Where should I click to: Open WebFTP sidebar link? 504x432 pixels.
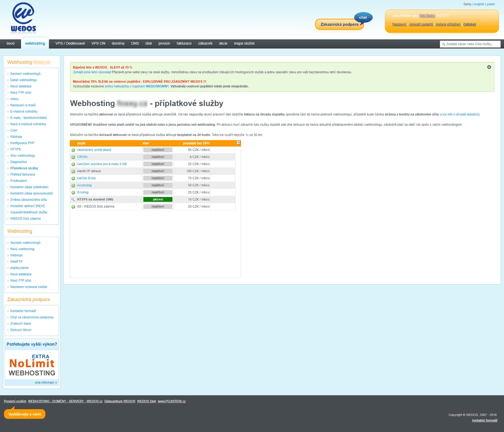(x=16, y=262)
